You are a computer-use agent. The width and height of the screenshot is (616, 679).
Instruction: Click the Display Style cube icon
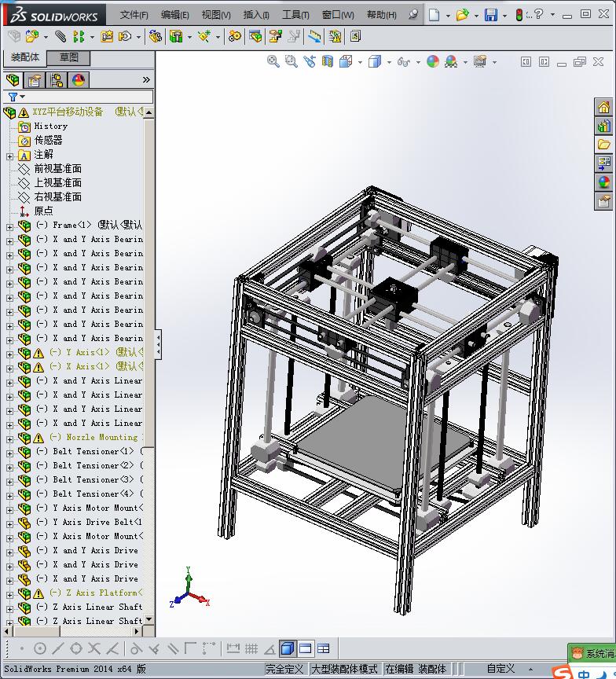point(375,61)
